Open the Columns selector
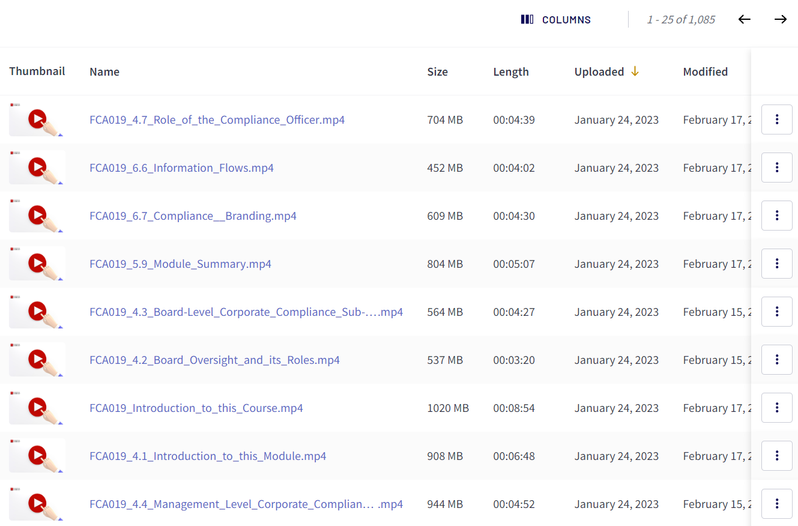This screenshot has height=526, width=798. coord(556,20)
